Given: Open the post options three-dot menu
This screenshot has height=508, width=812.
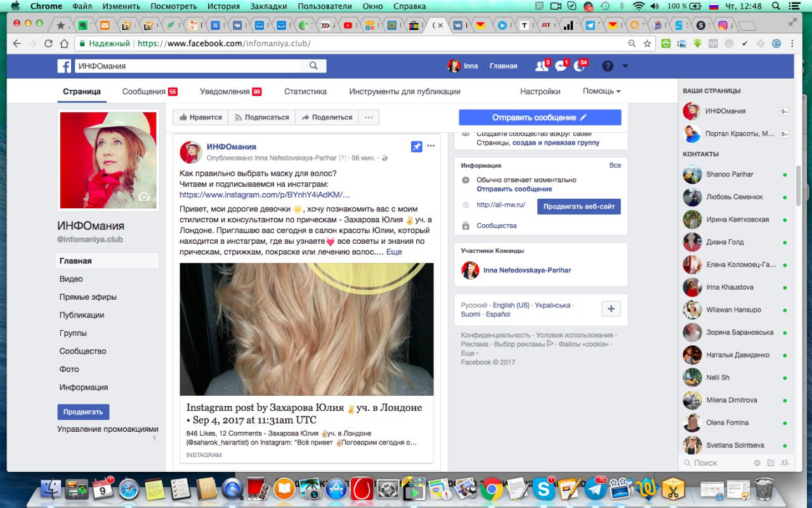Looking at the screenshot, I should tap(431, 146).
